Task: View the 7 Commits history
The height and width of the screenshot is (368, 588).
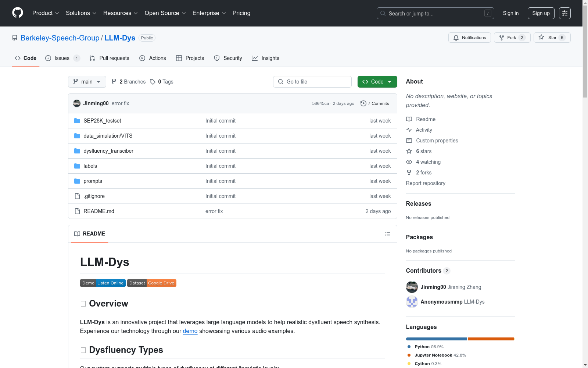Action: click(x=375, y=103)
